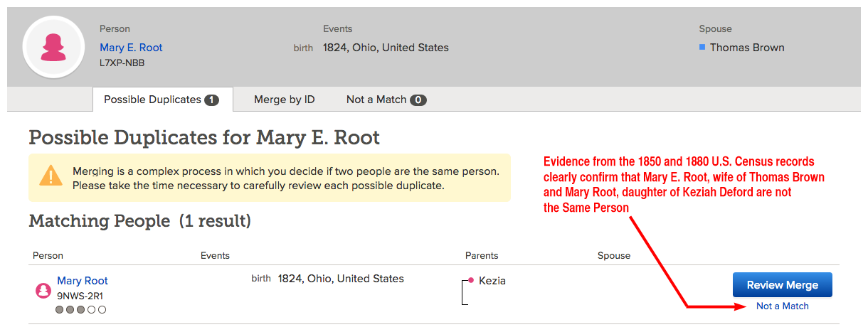
Task: Click parent name Kezia
Action: point(492,281)
